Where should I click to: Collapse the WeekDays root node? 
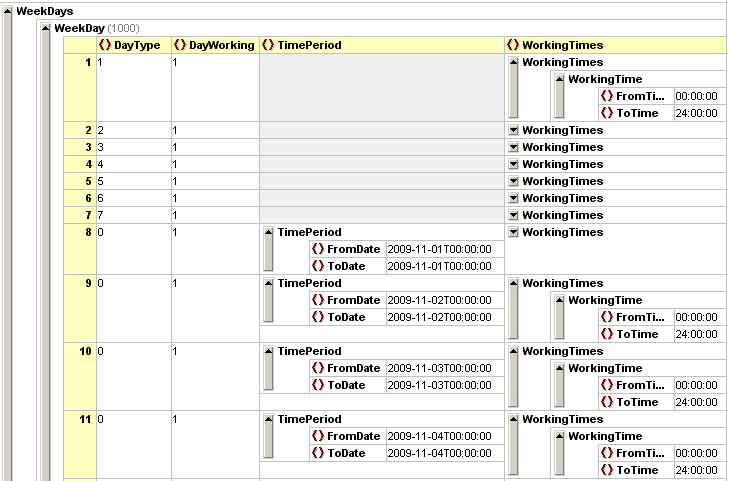8,11
